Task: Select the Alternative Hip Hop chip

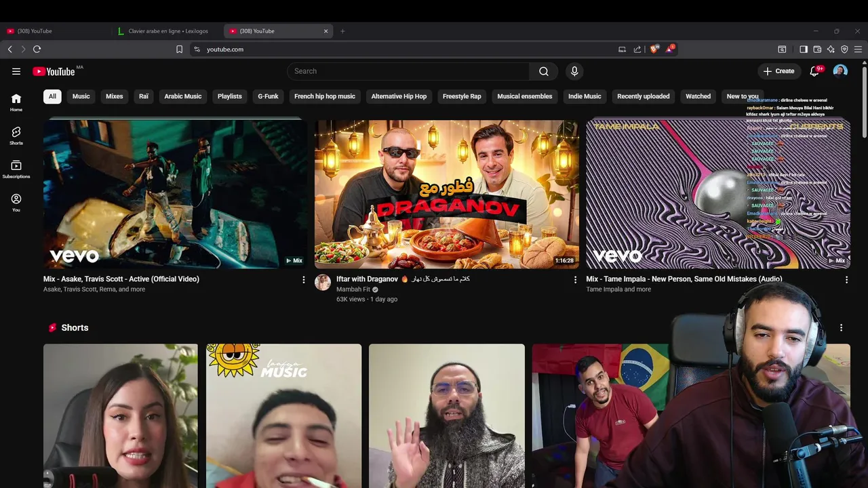Action: [399, 96]
